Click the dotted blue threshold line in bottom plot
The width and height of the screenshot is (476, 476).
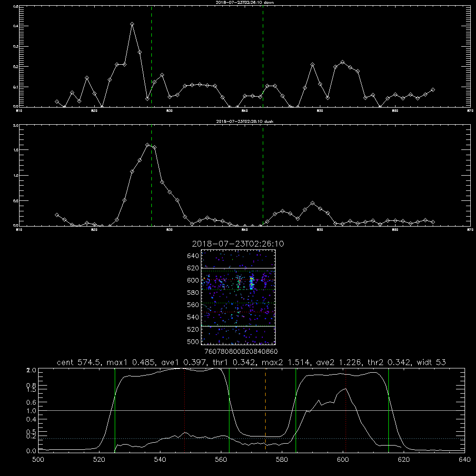point(251,439)
